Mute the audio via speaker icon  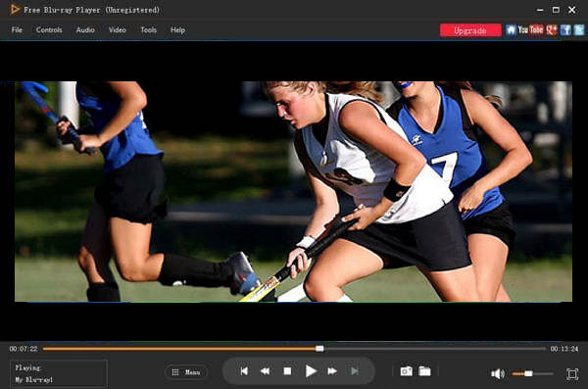click(498, 373)
